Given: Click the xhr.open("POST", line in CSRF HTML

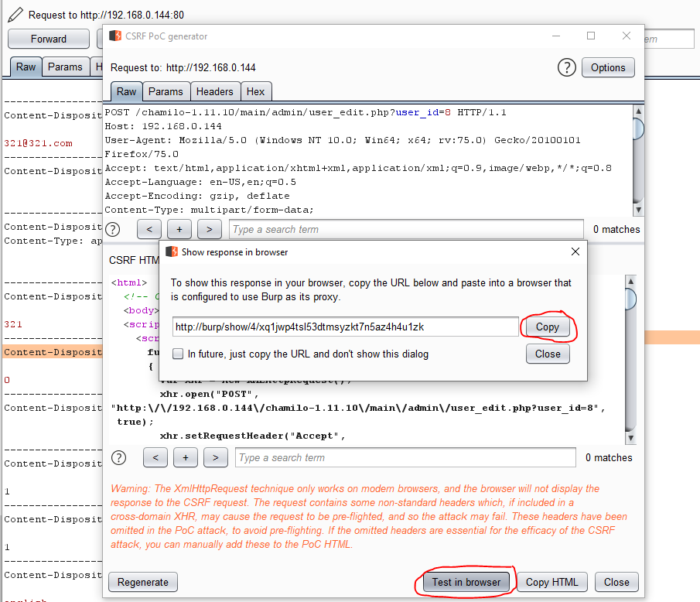Looking at the screenshot, I should click(x=209, y=395).
